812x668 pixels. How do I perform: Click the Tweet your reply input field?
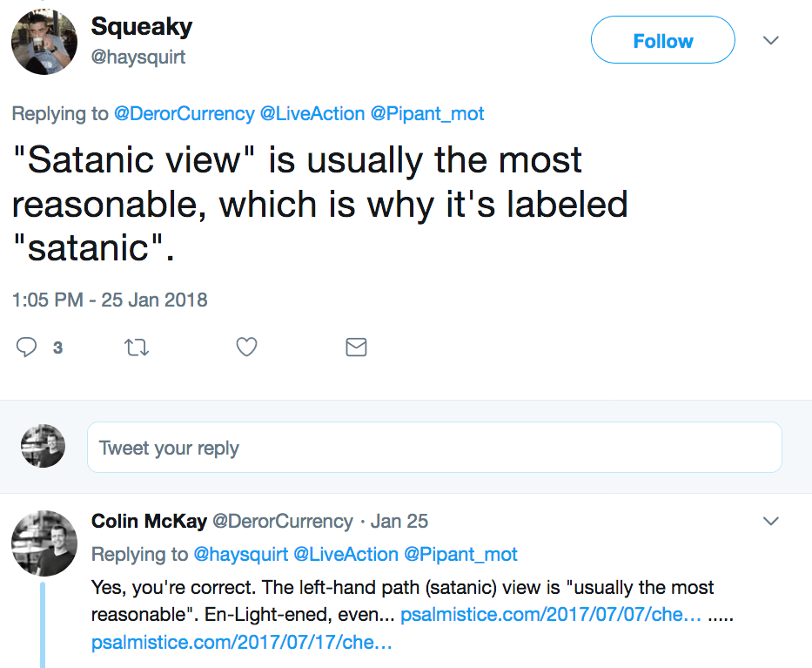[435, 445]
